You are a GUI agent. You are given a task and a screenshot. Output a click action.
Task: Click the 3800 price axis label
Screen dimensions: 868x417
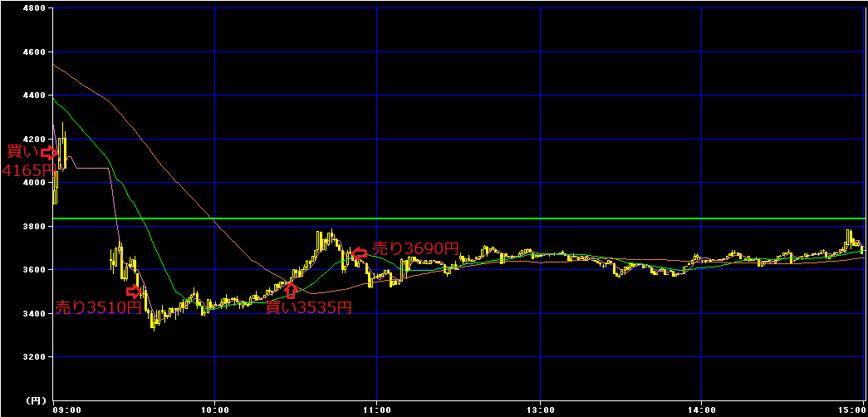35,227
